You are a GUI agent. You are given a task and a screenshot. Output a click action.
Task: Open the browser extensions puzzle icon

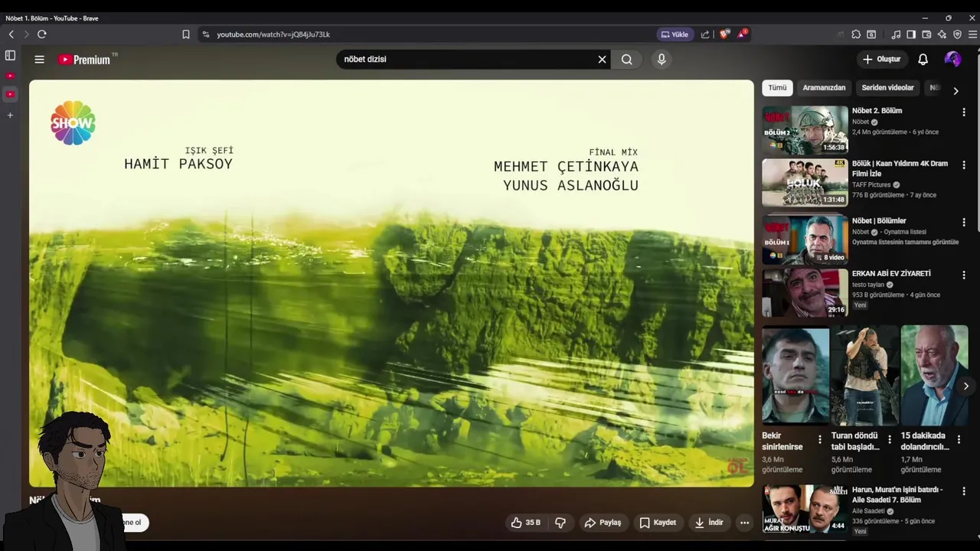pyautogui.click(x=856, y=34)
